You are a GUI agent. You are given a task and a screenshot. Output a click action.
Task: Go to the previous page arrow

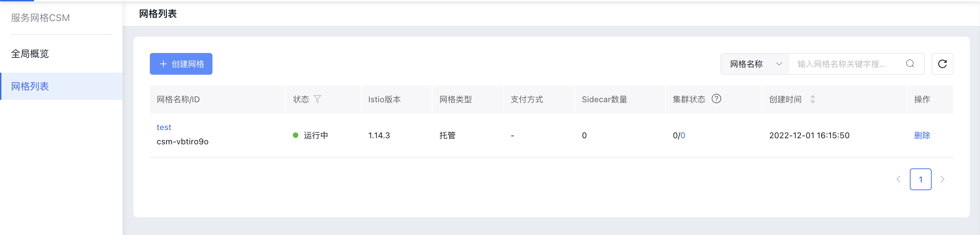(898, 179)
